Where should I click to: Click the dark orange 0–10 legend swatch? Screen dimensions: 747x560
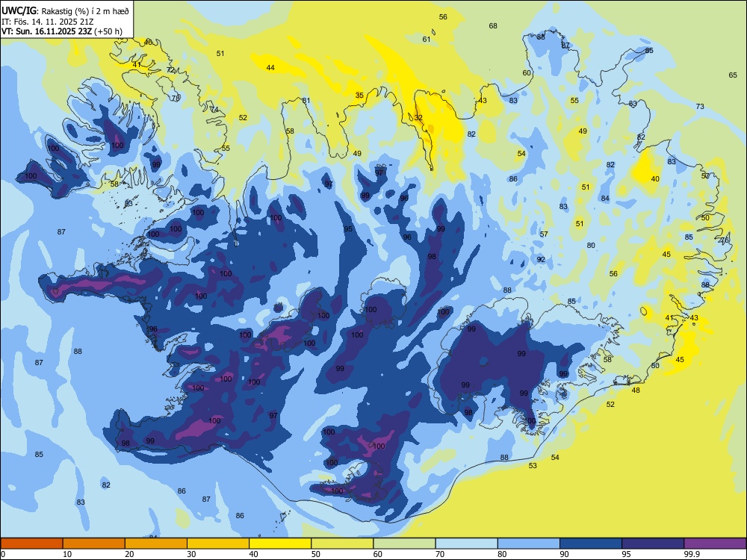(31, 544)
